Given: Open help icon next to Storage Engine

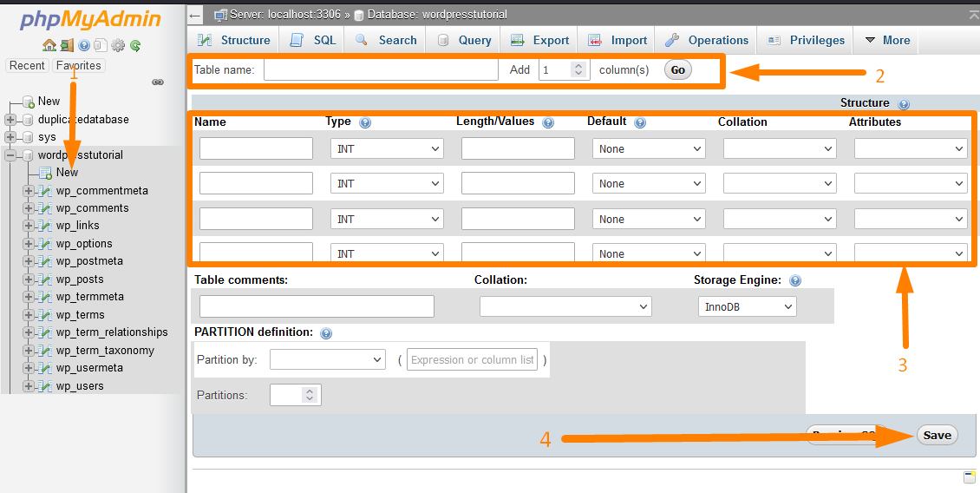Looking at the screenshot, I should point(795,281).
